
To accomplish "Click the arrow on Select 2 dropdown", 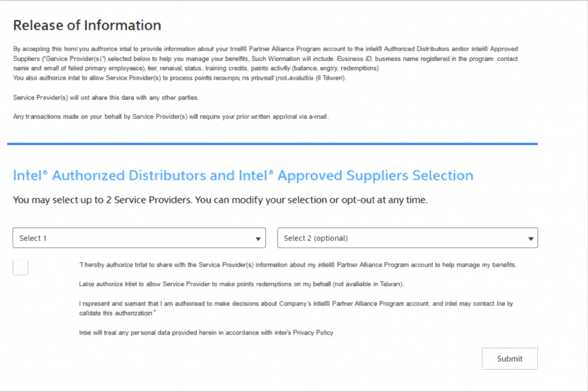I will coord(530,239).
